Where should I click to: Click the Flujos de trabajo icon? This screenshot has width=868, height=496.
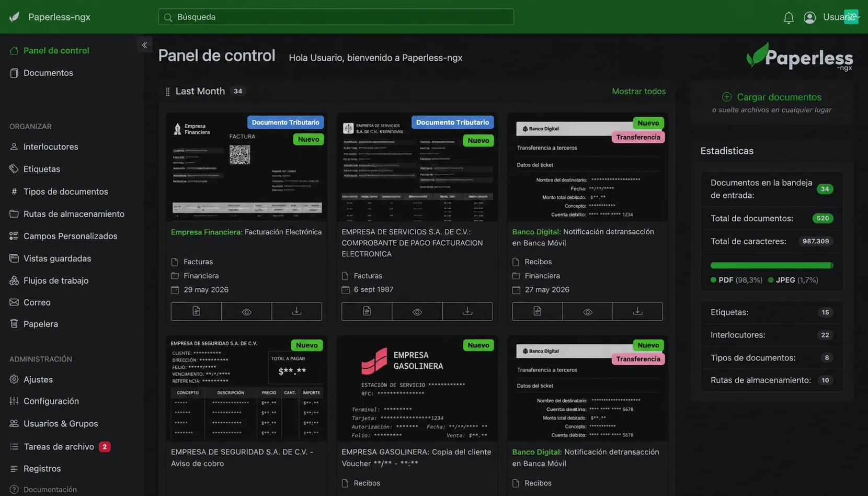coord(14,280)
